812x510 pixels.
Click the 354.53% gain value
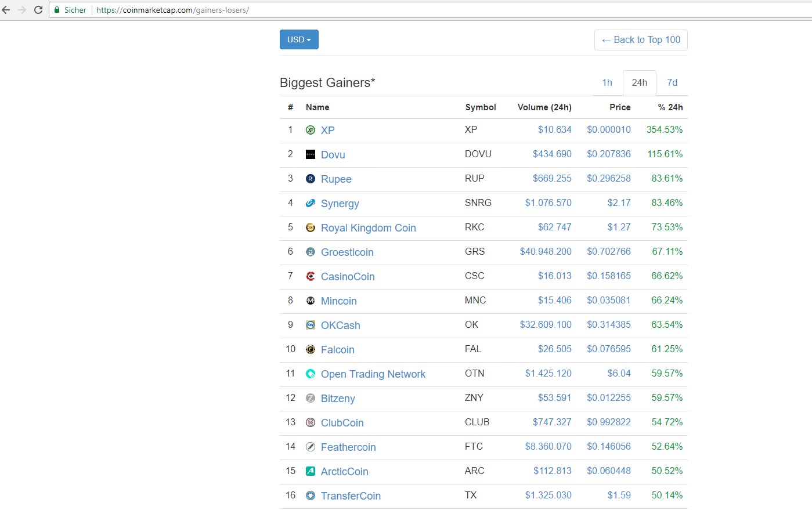pos(665,130)
